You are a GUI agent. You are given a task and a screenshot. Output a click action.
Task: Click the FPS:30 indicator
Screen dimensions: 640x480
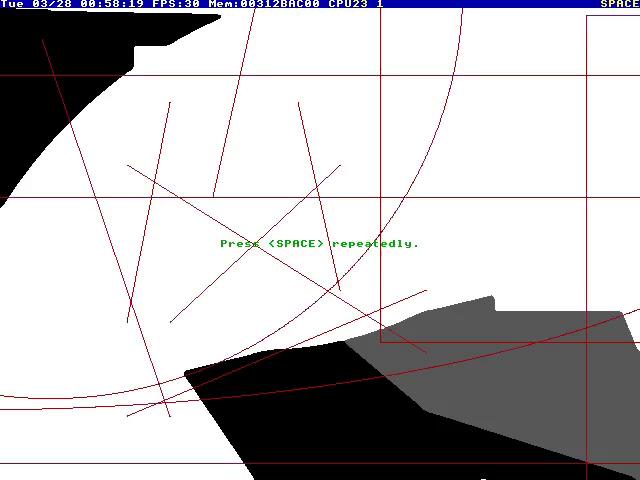[176, 4]
